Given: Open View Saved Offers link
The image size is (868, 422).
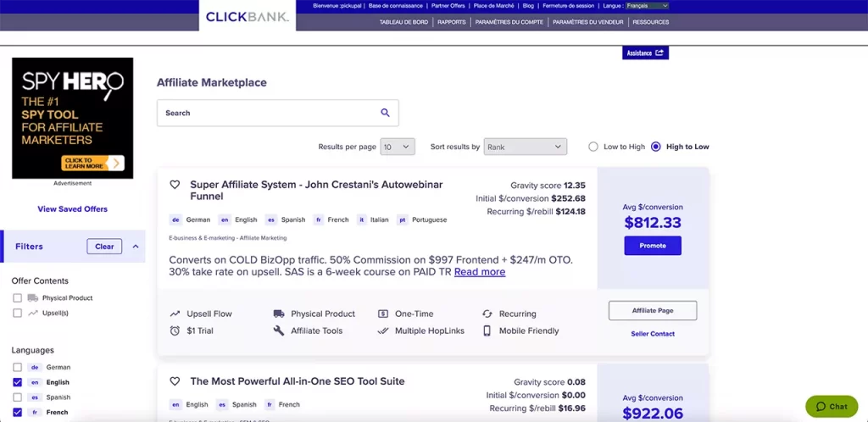Looking at the screenshot, I should click(x=73, y=209).
